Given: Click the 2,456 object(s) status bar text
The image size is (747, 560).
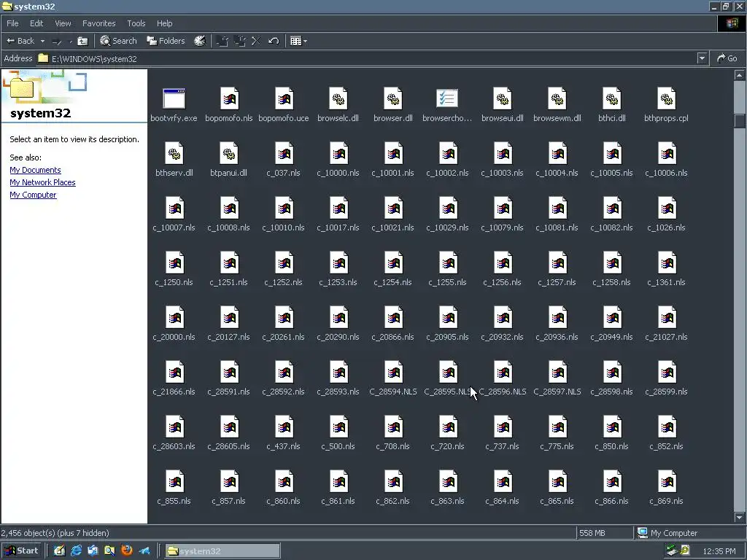Looking at the screenshot, I should click(55, 533).
